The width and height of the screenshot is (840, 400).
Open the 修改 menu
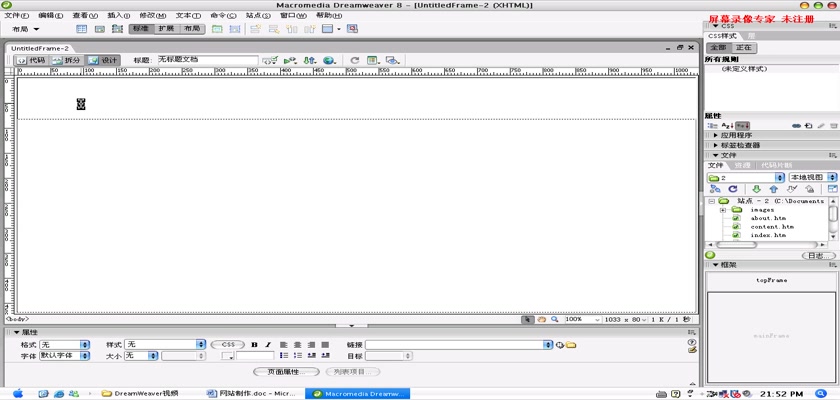[152, 16]
